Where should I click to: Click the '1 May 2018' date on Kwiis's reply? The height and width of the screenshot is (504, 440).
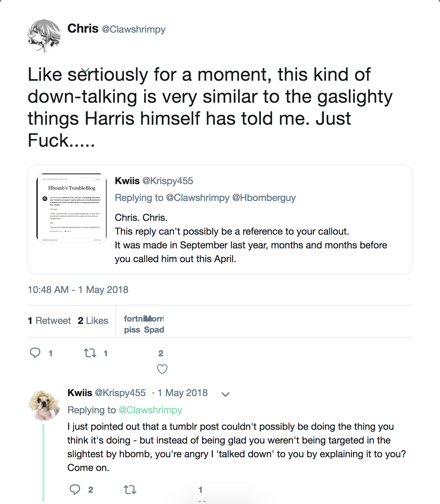(x=183, y=393)
